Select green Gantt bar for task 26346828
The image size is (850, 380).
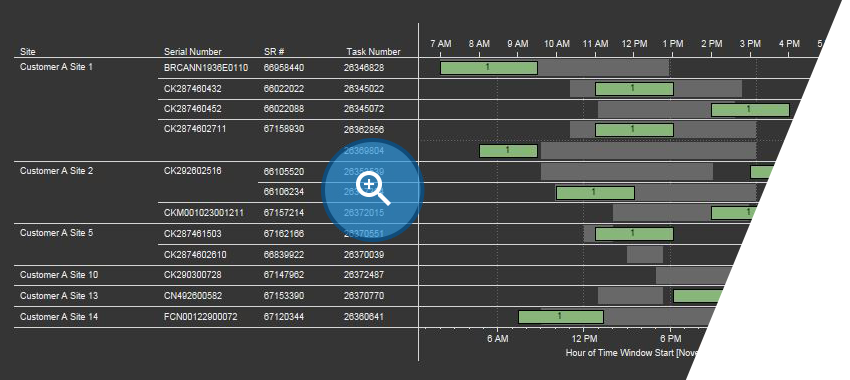point(488,68)
